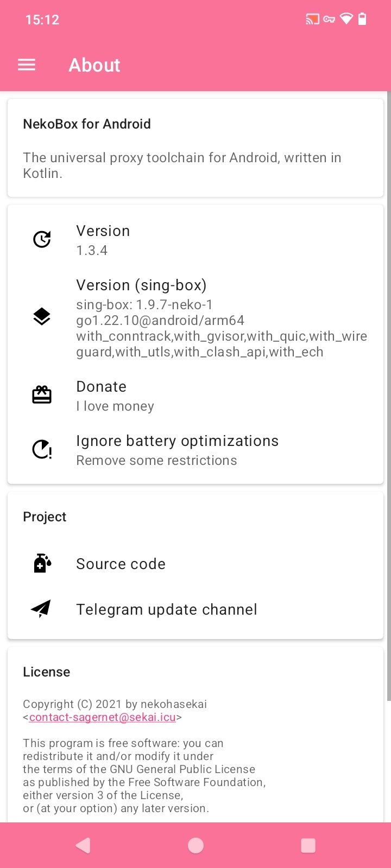Viewport: 391px width, 868px height.
Task: Open Telegram update channel entry
Action: [x=166, y=610]
